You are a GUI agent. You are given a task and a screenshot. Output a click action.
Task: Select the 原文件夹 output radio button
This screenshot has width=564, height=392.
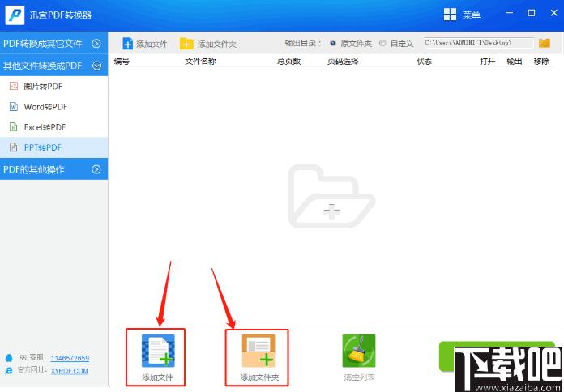point(333,43)
